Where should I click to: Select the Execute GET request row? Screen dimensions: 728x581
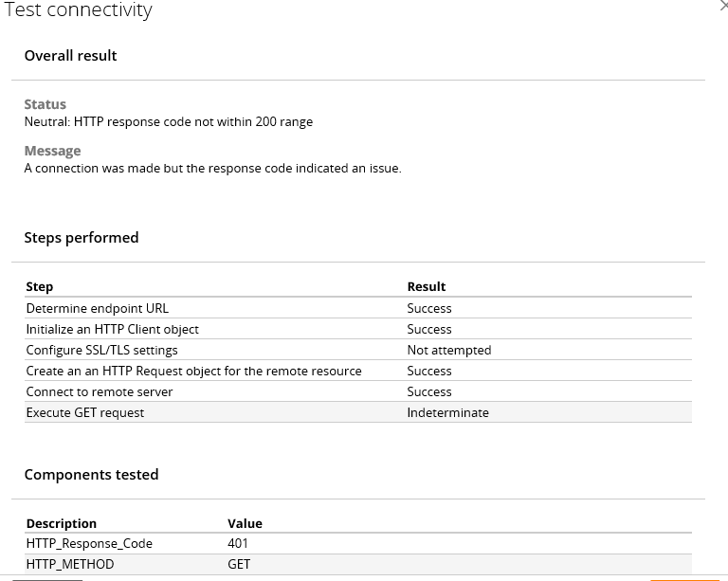click(358, 412)
